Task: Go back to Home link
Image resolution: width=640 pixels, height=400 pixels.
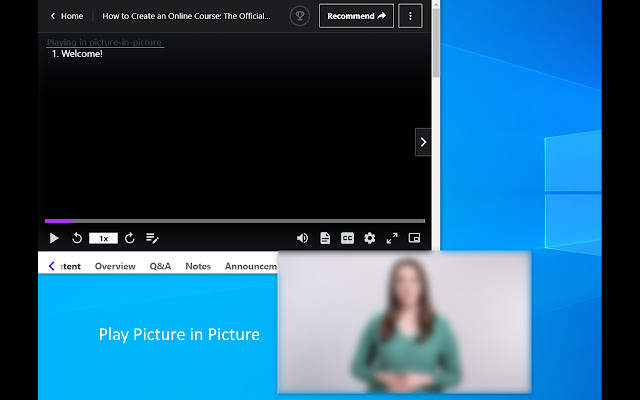Action: [67, 16]
